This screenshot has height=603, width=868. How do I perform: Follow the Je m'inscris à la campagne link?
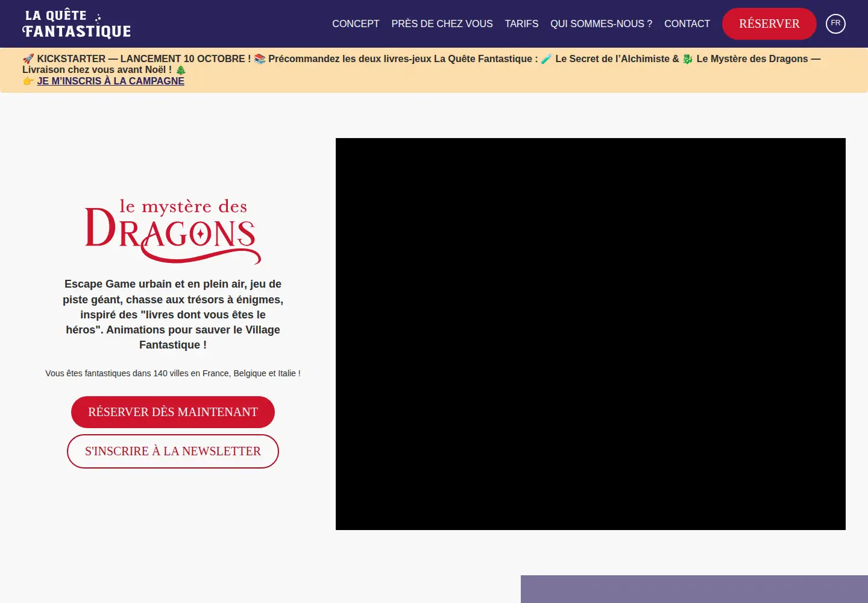pos(110,81)
